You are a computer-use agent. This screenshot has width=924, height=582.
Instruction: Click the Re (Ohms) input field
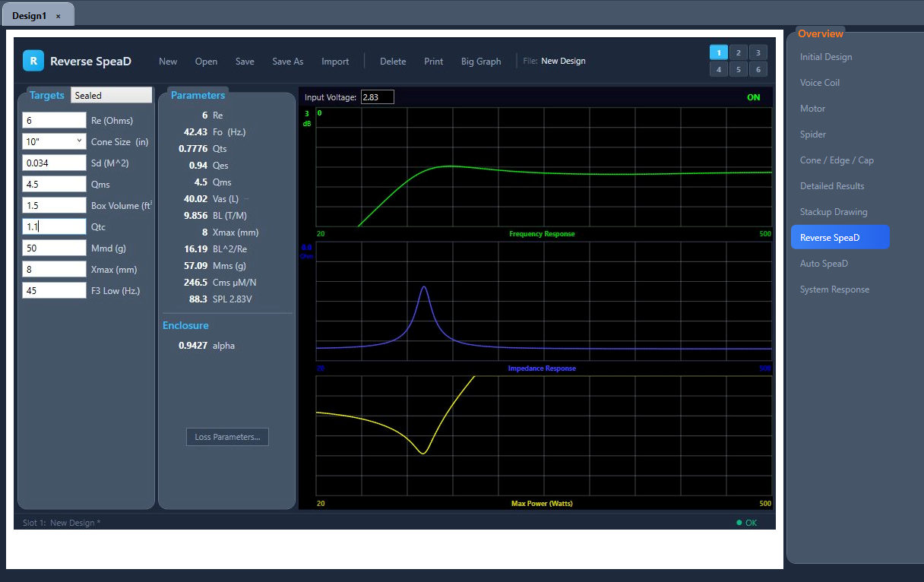click(x=54, y=120)
